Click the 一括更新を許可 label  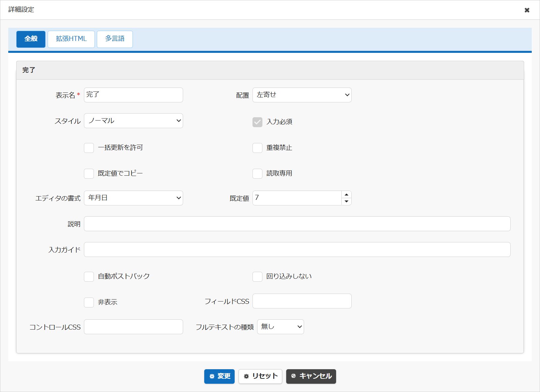[x=120, y=148]
